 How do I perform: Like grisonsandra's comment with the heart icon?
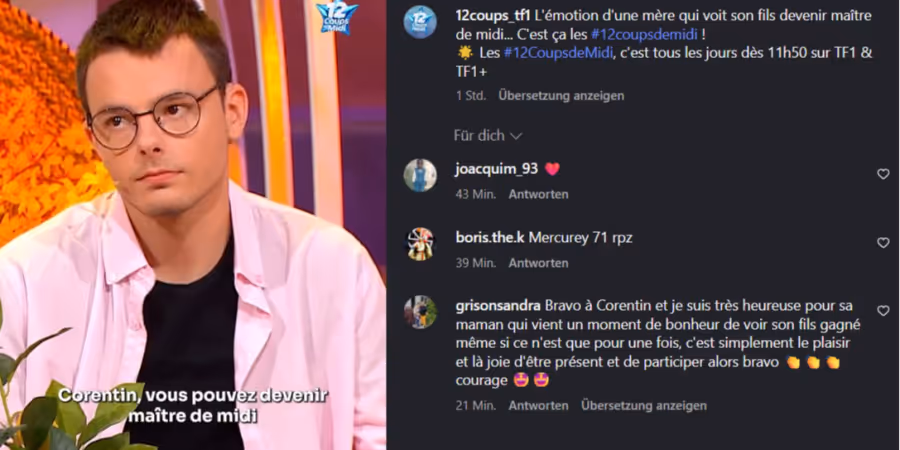883,311
